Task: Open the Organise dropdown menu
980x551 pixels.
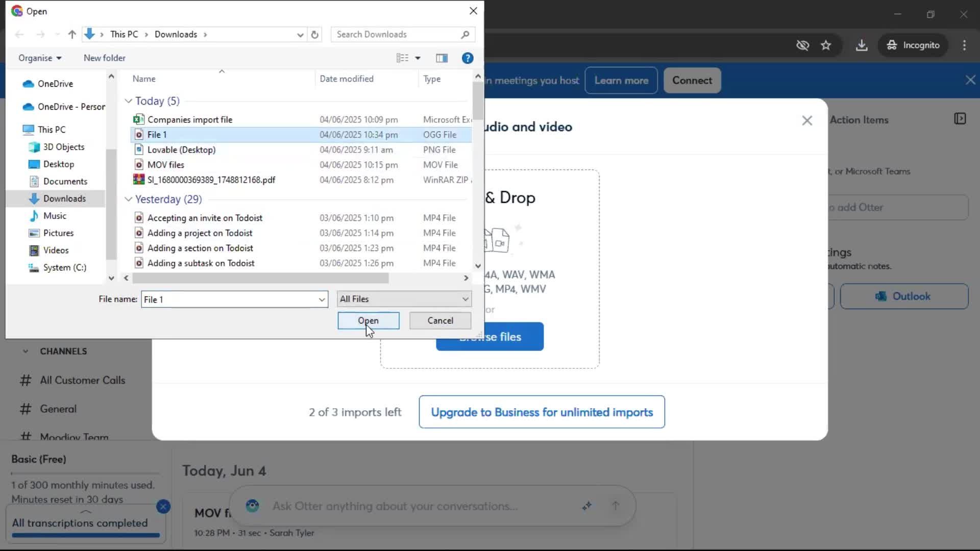Action: coord(40,58)
